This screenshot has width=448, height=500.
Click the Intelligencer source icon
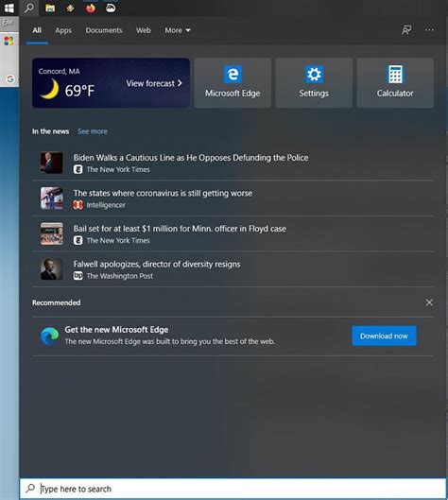(78, 205)
